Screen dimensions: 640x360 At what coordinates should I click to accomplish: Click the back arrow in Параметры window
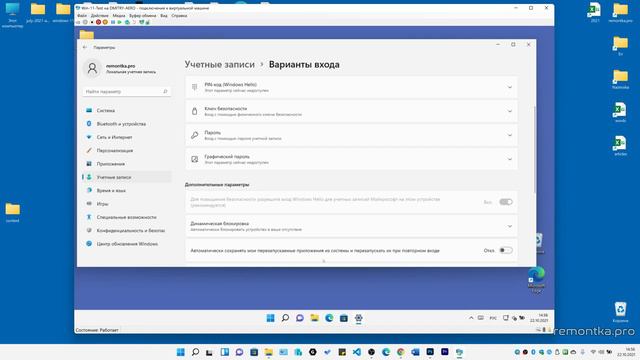pos(85,47)
